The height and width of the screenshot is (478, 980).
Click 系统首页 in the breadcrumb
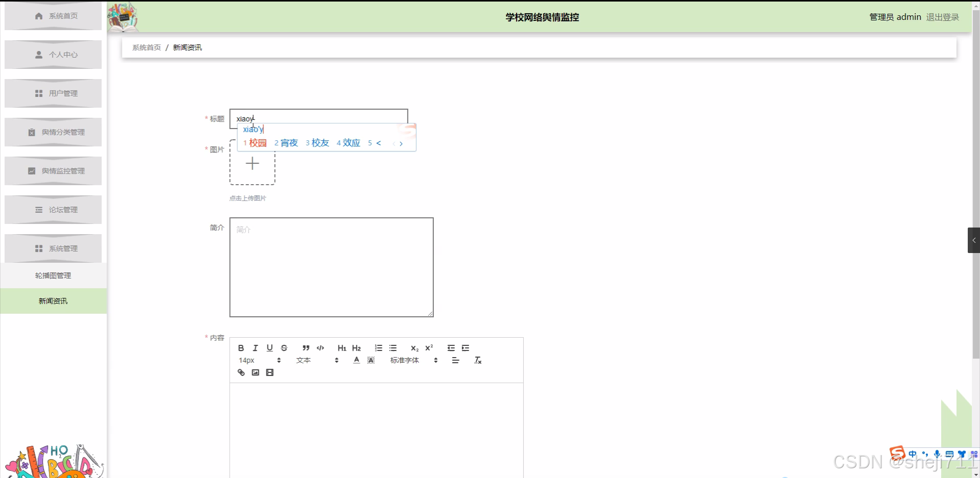click(x=146, y=47)
